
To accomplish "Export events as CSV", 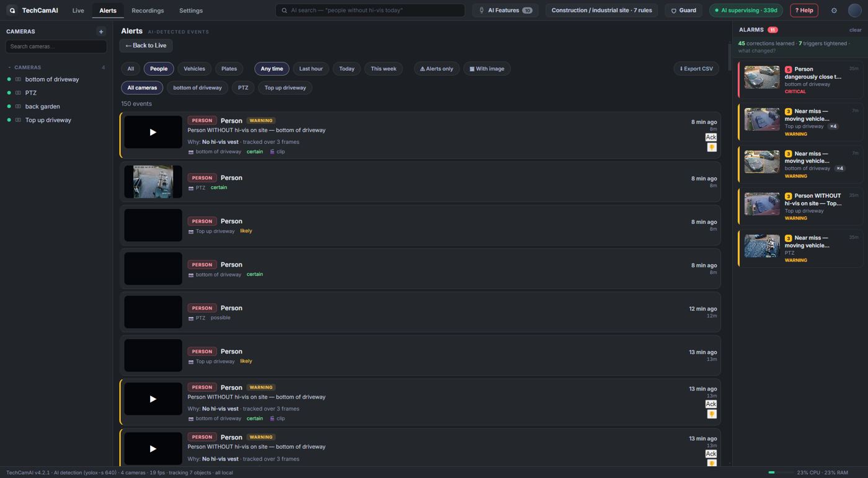I will [x=696, y=69].
